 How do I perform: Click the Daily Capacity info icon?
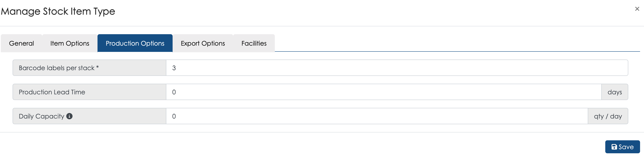click(70, 116)
